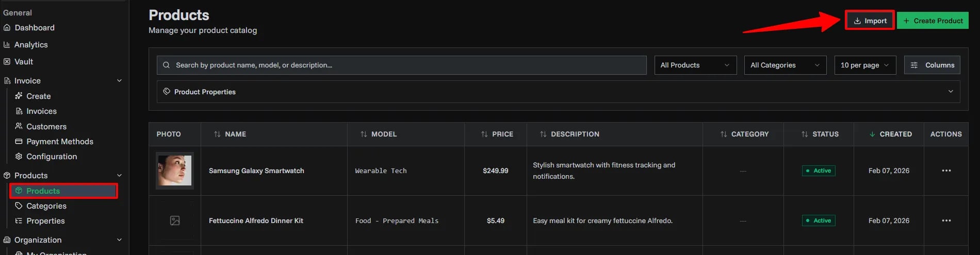This screenshot has height=255, width=980.
Task: Click the Analytics bar chart icon
Action: tap(7, 45)
